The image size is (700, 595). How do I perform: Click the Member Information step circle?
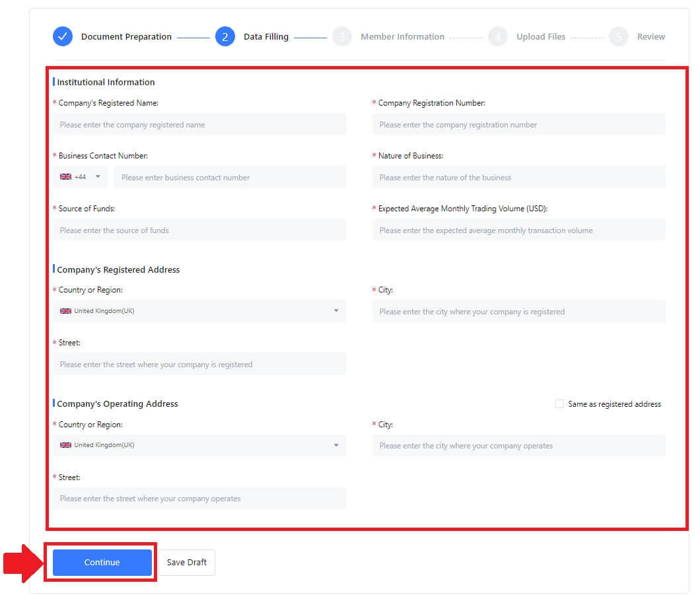click(342, 36)
